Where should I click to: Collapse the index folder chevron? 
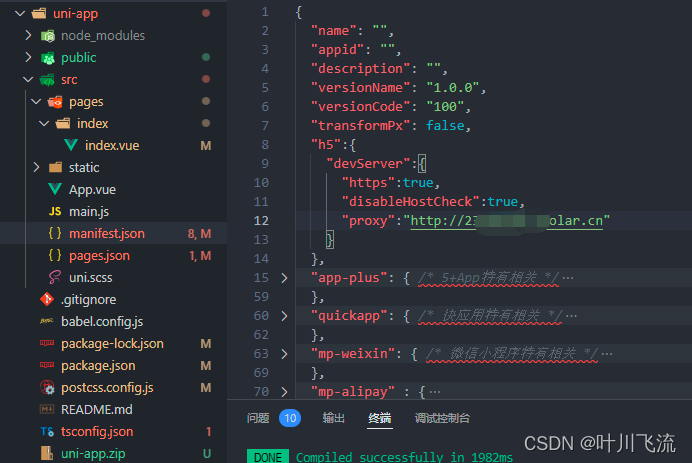44,124
